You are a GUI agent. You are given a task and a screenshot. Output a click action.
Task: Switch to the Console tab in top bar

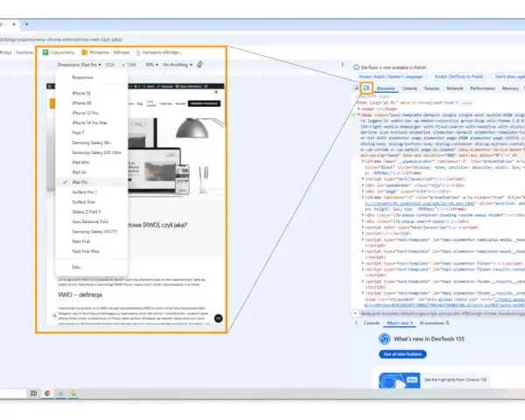pyautogui.click(x=409, y=88)
